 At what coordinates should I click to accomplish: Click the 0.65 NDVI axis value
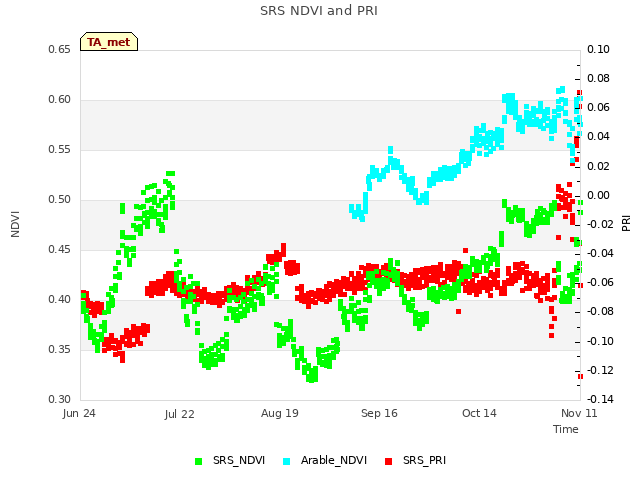(60, 49)
